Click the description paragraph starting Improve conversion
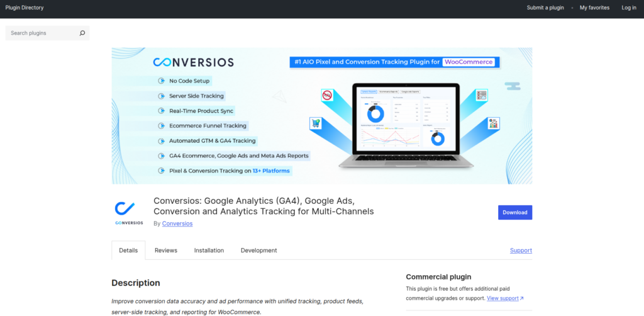Viewport: 644px width, 316px height. [x=237, y=307]
